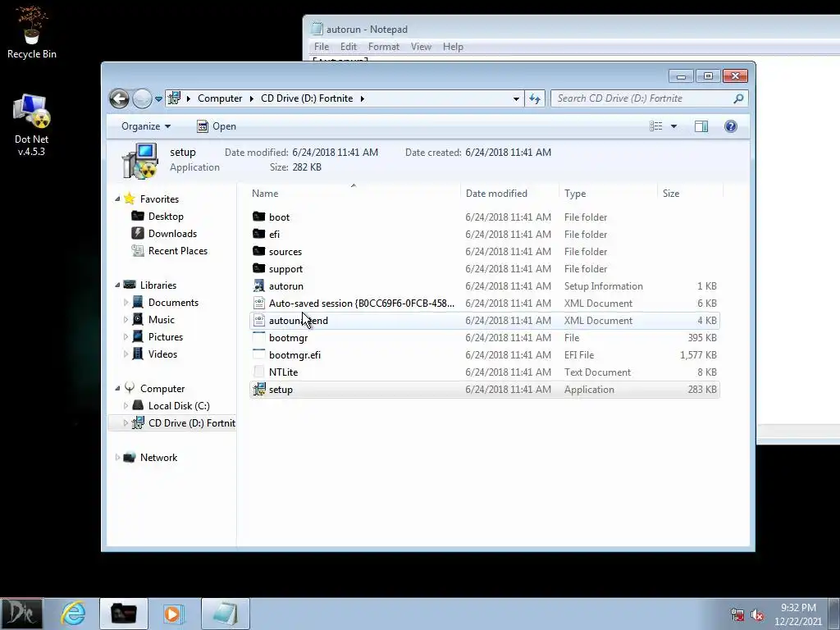Viewport: 840px width, 630px height.
Task: Open Recent Places in Favorites
Action: [177, 251]
